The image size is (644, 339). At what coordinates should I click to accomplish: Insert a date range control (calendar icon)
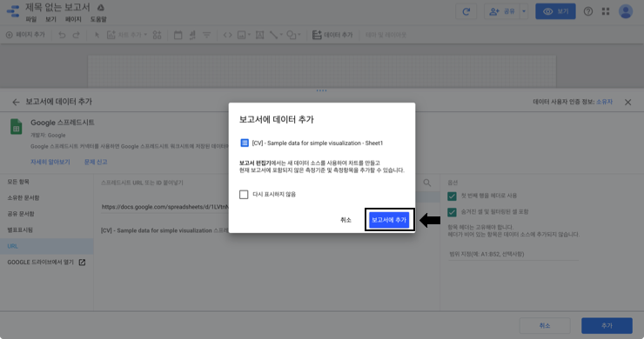click(x=178, y=36)
